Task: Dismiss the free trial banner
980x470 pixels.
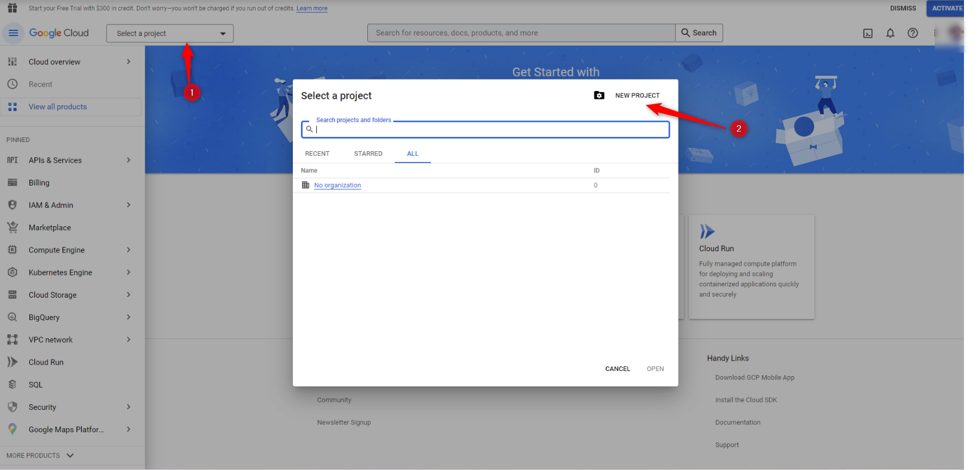Action: coord(903,8)
